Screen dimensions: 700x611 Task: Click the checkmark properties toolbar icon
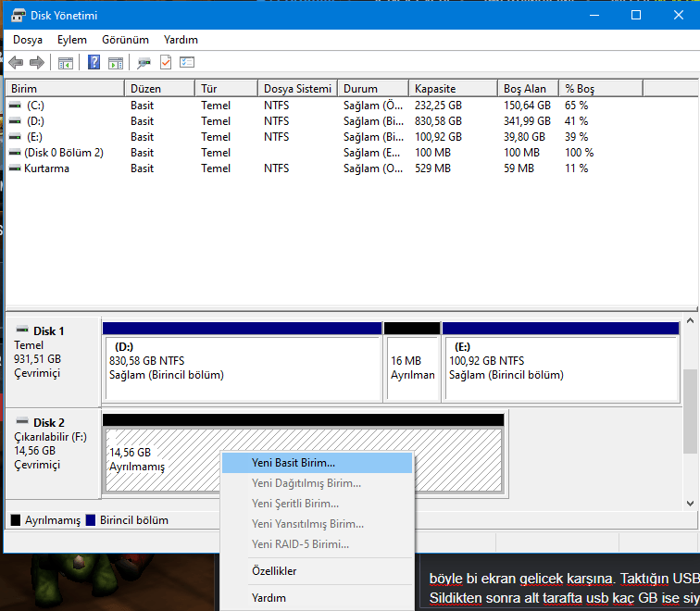pos(166,62)
